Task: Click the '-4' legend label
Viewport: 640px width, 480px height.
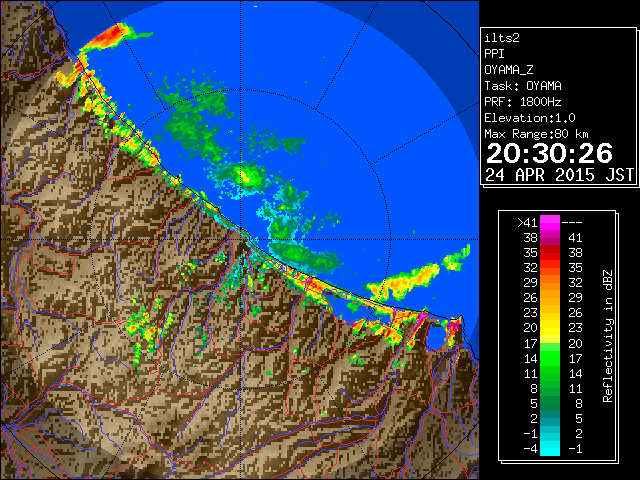Action: 530,449
